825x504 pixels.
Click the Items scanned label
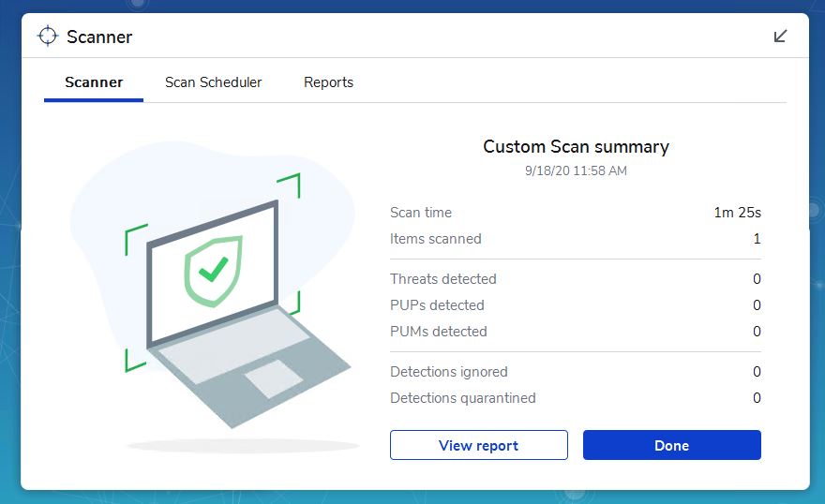[x=436, y=239]
